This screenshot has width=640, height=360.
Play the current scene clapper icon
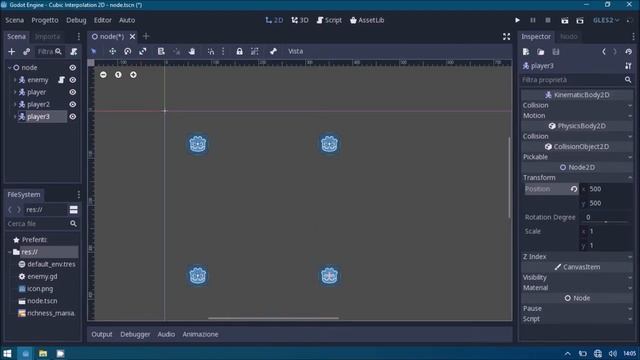click(564, 20)
